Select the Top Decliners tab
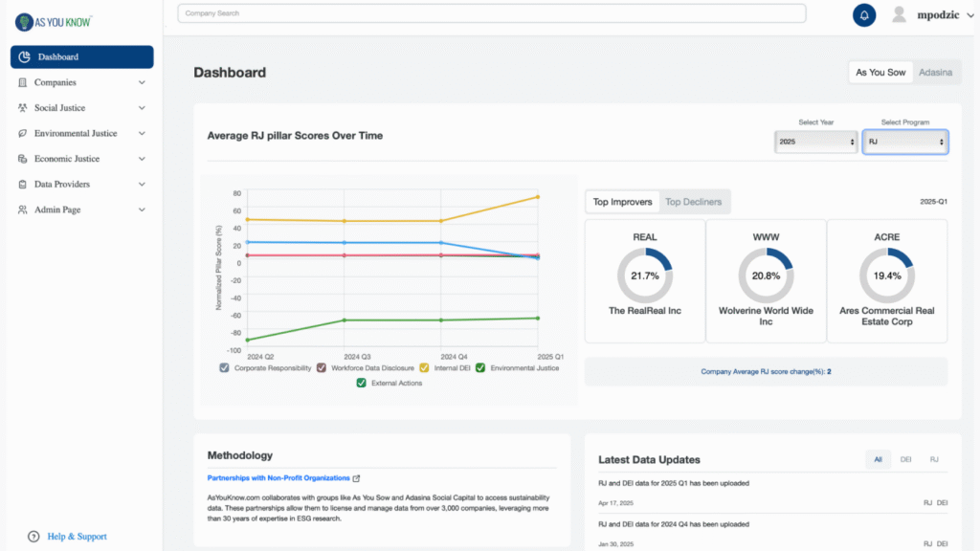The width and height of the screenshot is (980, 551). click(x=693, y=202)
